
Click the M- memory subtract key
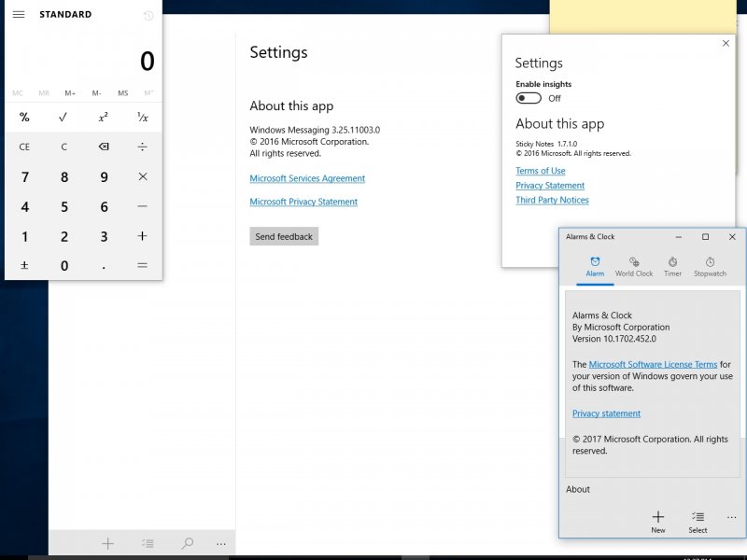pos(97,92)
